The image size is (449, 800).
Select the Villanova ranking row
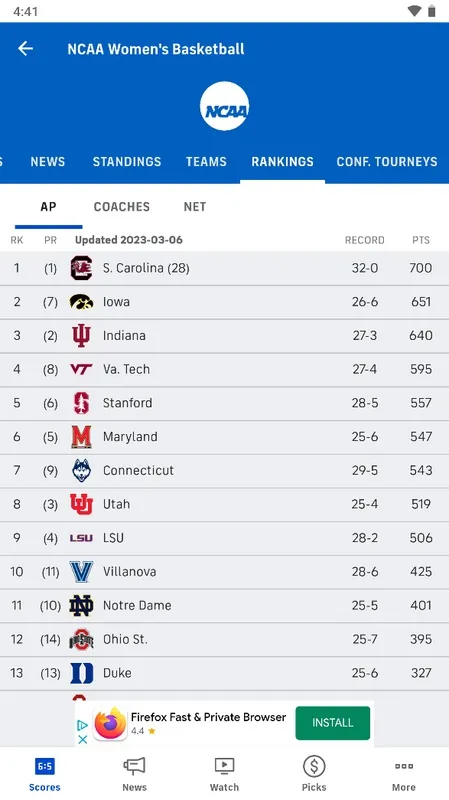click(224, 572)
